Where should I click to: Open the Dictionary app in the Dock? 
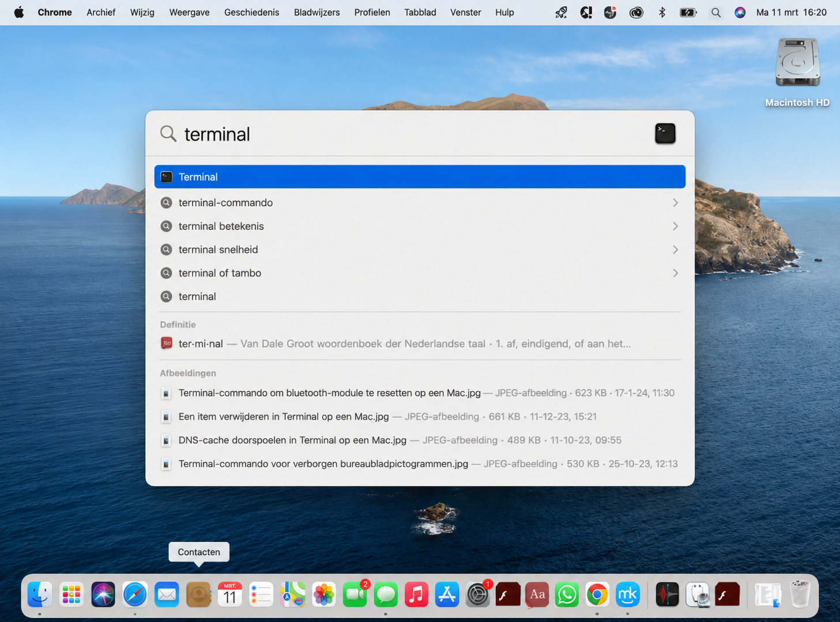pos(537,594)
